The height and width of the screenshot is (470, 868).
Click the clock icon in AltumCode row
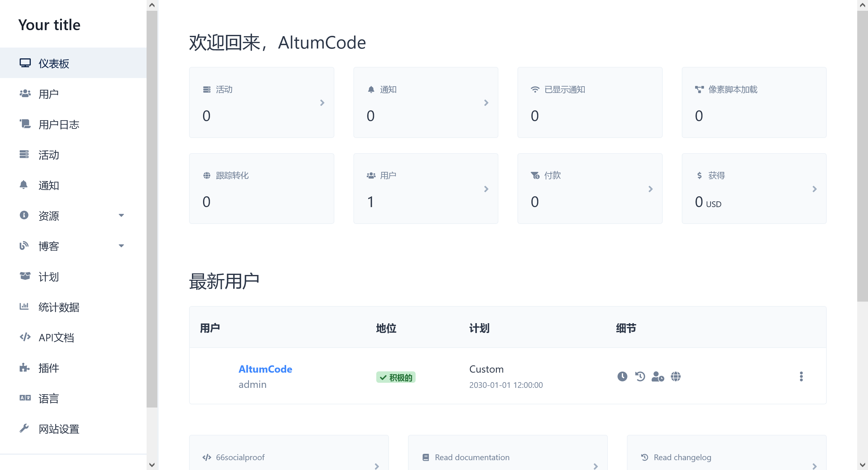click(622, 376)
